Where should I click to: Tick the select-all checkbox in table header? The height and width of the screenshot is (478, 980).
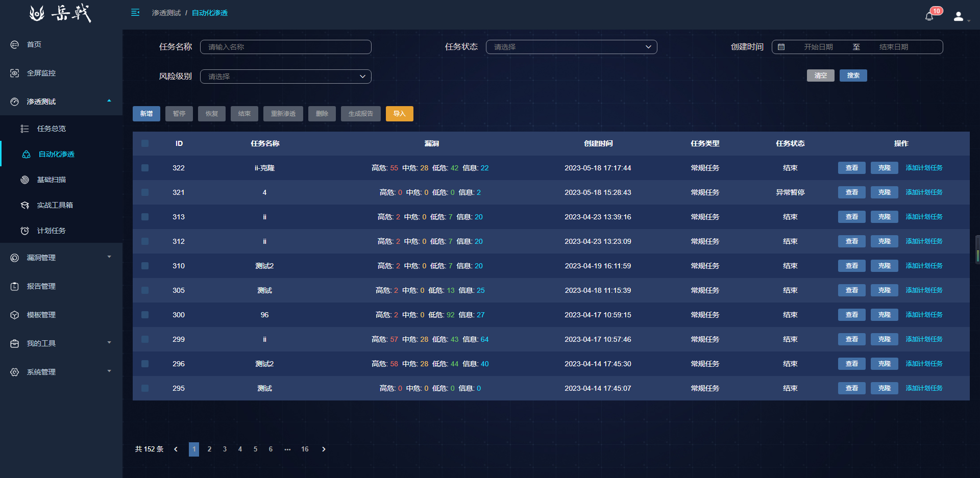pyautogui.click(x=145, y=143)
